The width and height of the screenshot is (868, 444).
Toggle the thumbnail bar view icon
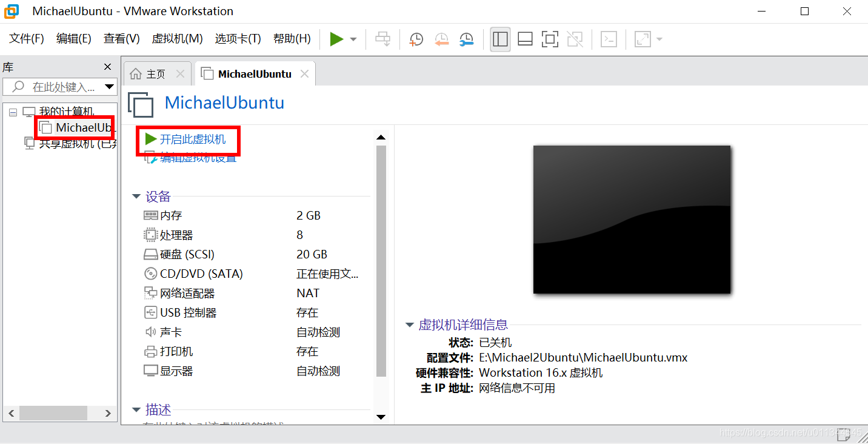tap(526, 39)
